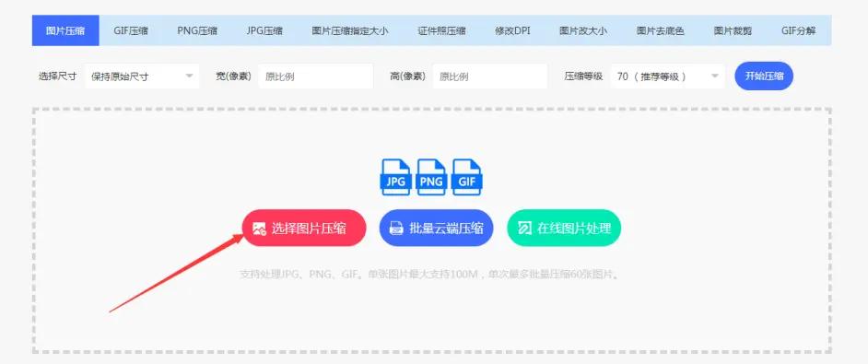
Task: Click the printer icon in 批量云端压缩 button
Action: coord(396,229)
